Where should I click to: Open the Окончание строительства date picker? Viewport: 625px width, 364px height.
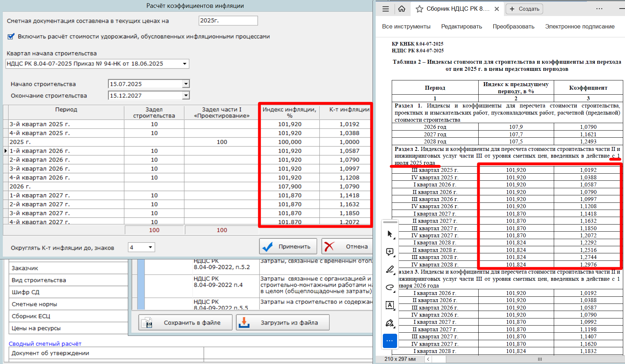click(x=186, y=95)
